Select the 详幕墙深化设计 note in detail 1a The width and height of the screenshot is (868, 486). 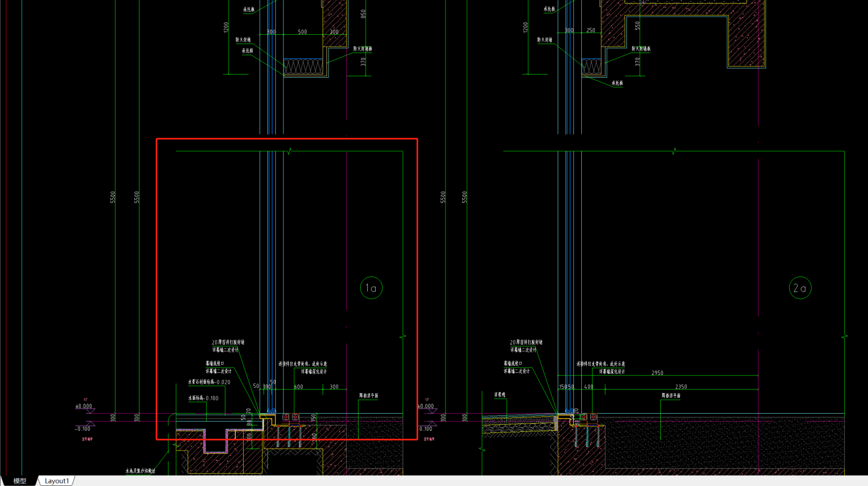tap(313, 372)
